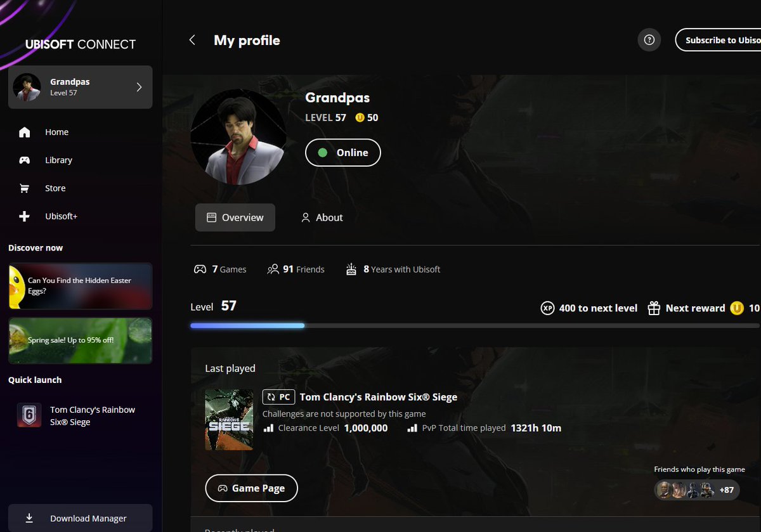The image size is (761, 532).
Task: Click the green Online status dot
Action: pyautogui.click(x=323, y=153)
